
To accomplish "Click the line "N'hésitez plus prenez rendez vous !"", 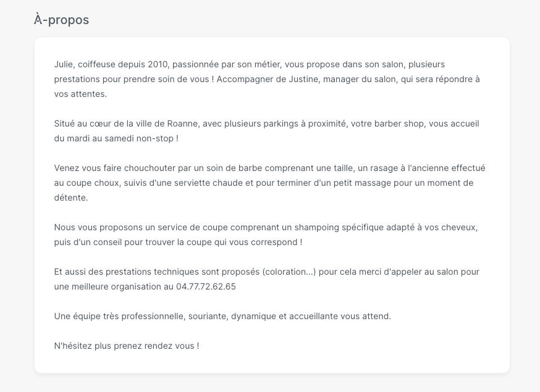I will pyautogui.click(x=126, y=346).
